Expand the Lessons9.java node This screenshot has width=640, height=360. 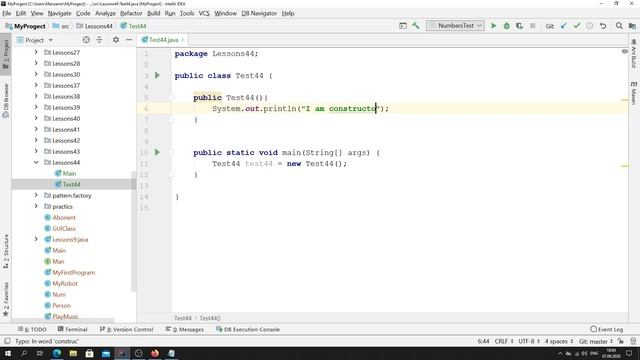tap(36, 240)
